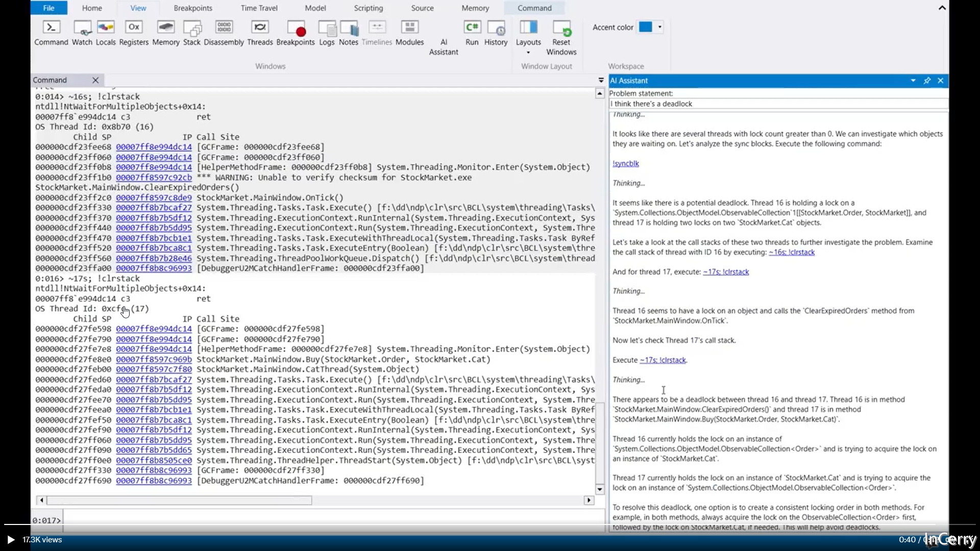Click the !syncblk command link
Image resolution: width=980 pixels, height=551 pixels.
coord(626,163)
